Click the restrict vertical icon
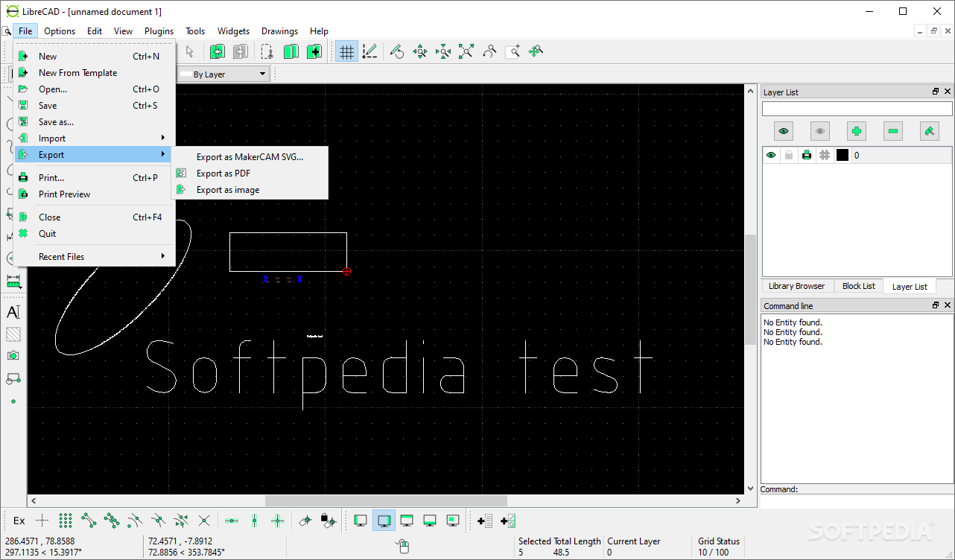This screenshot has height=560, width=955. click(255, 521)
